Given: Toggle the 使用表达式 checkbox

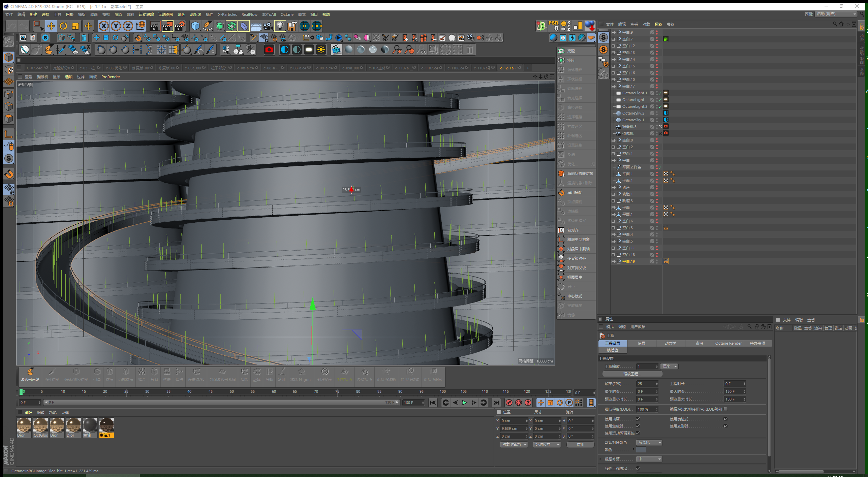Looking at the screenshot, I should click(x=725, y=419).
